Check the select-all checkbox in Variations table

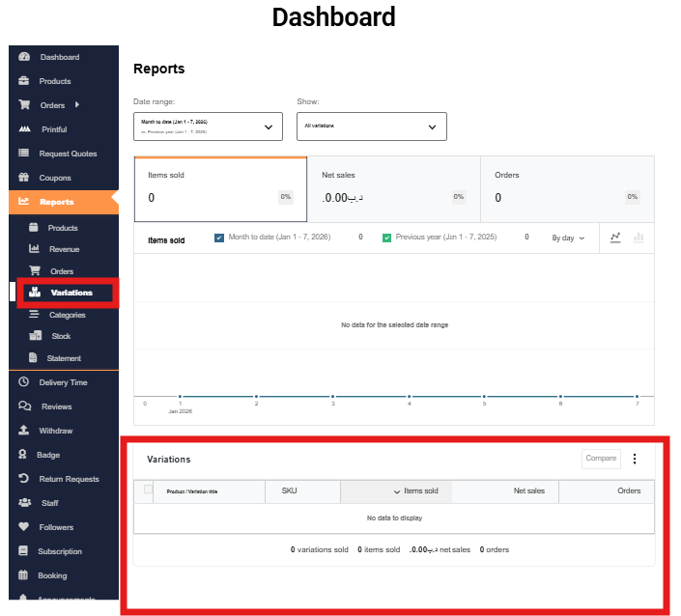pyautogui.click(x=148, y=490)
